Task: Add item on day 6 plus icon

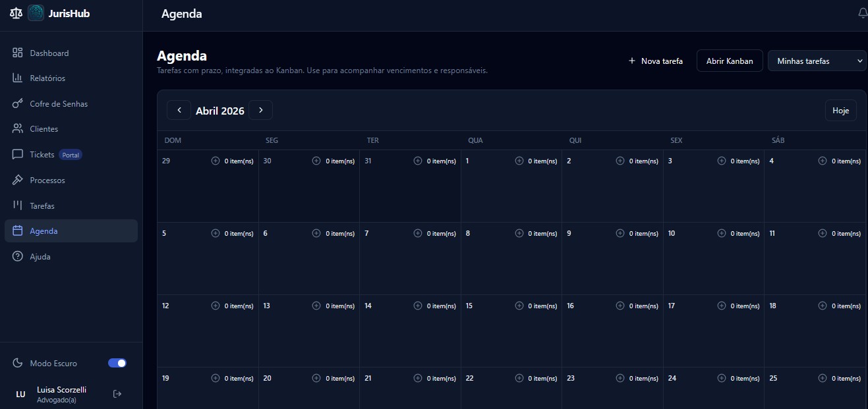Action: tap(316, 233)
